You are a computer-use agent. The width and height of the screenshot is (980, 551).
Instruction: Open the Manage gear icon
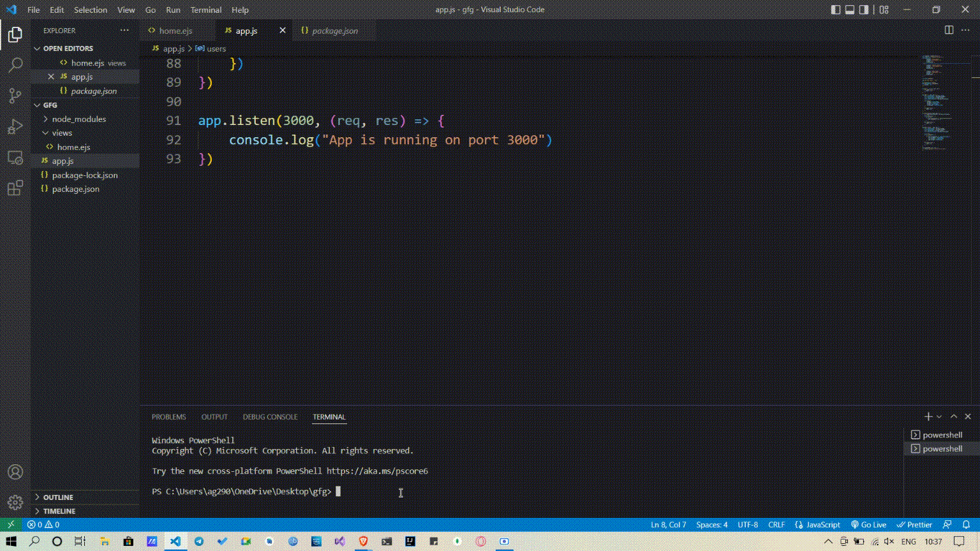click(15, 503)
